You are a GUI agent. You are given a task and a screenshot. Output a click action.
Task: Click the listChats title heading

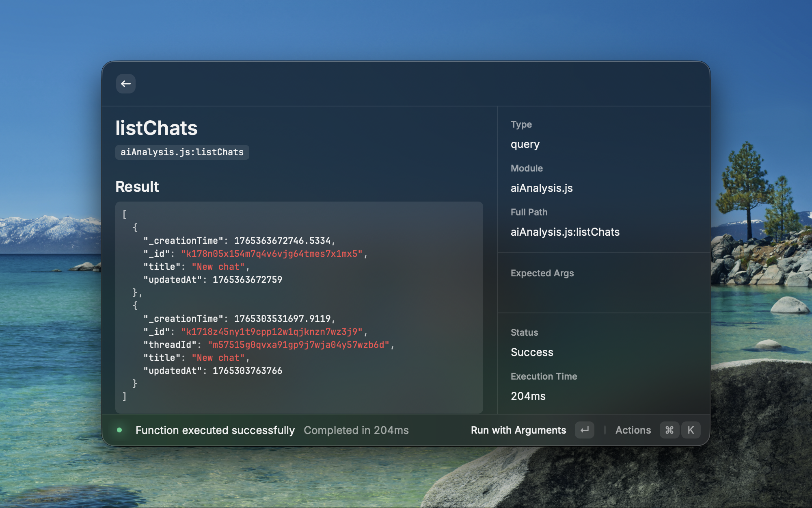click(x=156, y=128)
